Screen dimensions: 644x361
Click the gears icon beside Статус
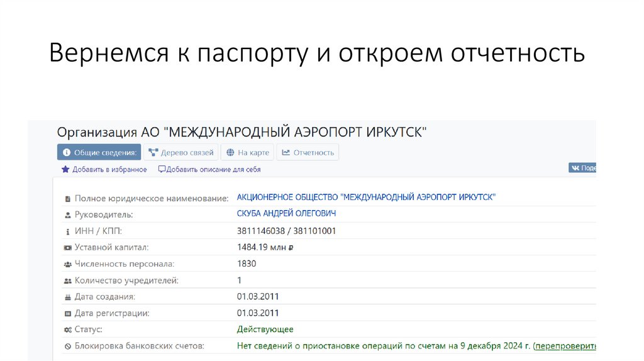pyautogui.click(x=68, y=330)
